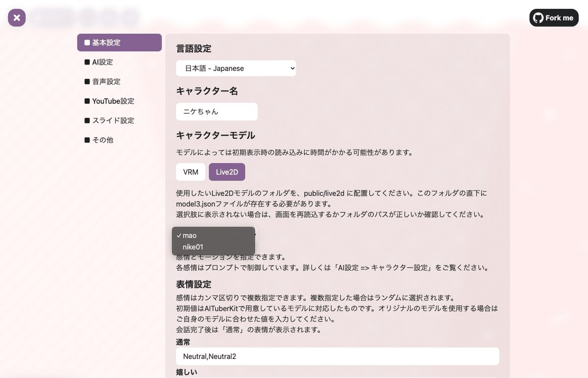Click the AI設定 sidebar icon

tap(86, 62)
